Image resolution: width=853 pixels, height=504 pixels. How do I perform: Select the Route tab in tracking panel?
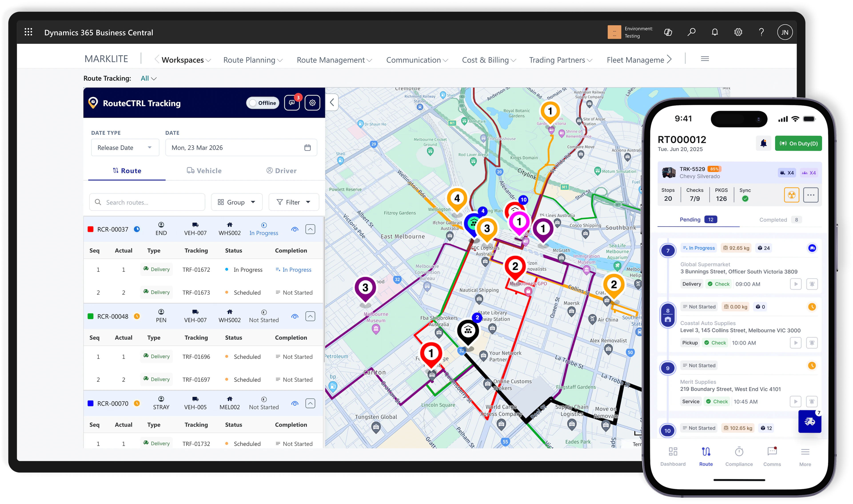pyautogui.click(x=127, y=171)
